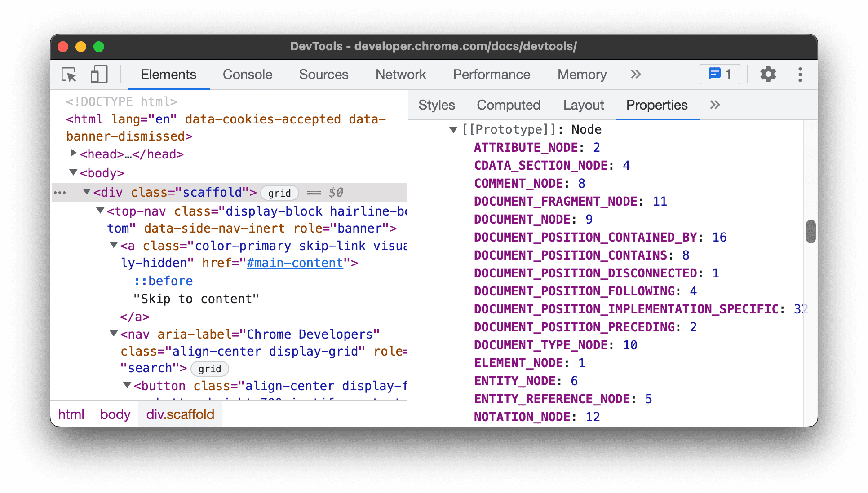Click the open drawer notification icon
The width and height of the screenshot is (868, 493).
(720, 74)
